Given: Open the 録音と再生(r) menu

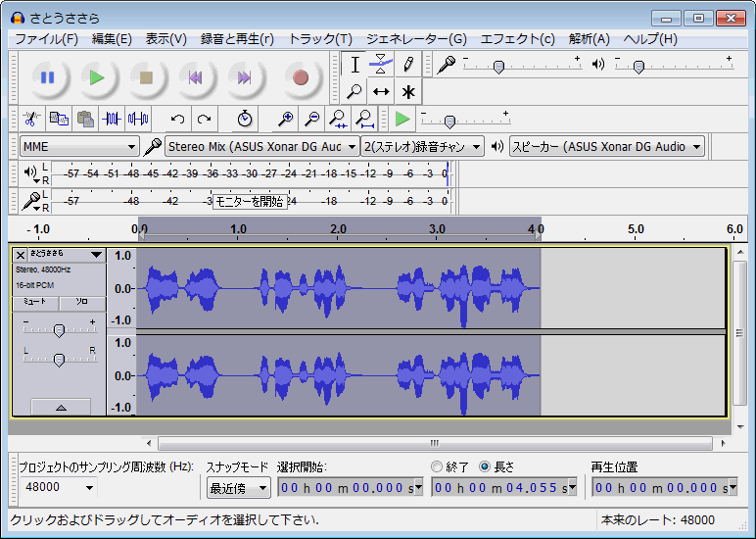Looking at the screenshot, I should click(x=237, y=39).
